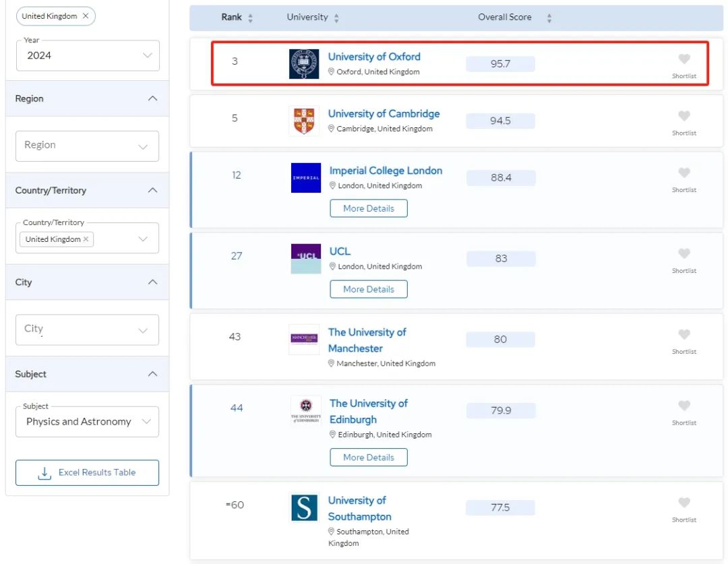Viewport: 728px width, 564px height.
Task: Click rank number 27 for UCL
Action: [237, 256]
